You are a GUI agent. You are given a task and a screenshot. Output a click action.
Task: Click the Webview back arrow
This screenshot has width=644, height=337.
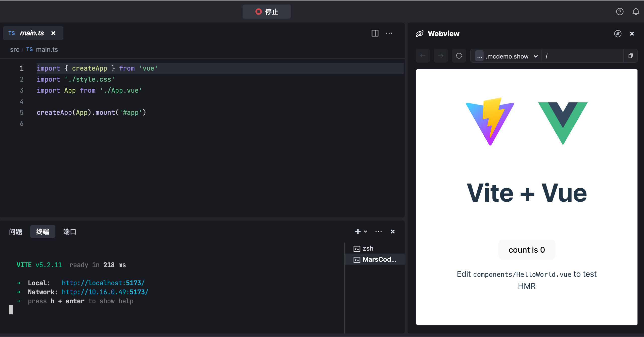coord(423,56)
